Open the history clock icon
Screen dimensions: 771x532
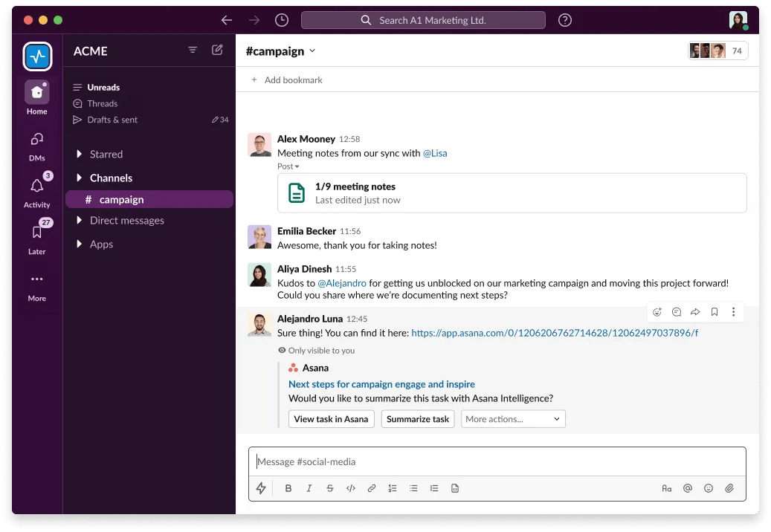281,20
